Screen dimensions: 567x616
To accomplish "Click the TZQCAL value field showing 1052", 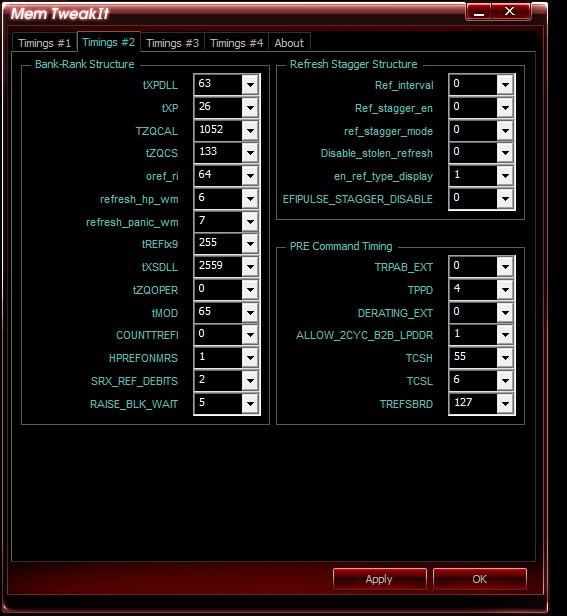I will (x=218, y=130).
